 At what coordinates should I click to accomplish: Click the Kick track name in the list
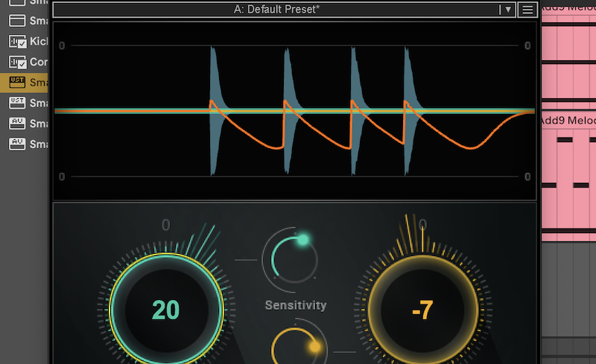[39, 42]
